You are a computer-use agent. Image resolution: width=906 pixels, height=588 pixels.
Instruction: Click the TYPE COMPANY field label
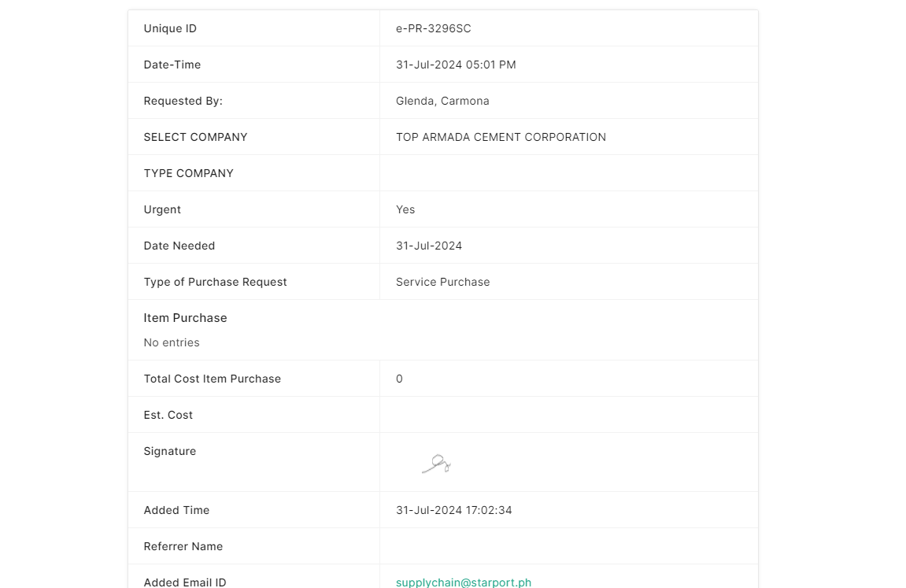(x=188, y=173)
